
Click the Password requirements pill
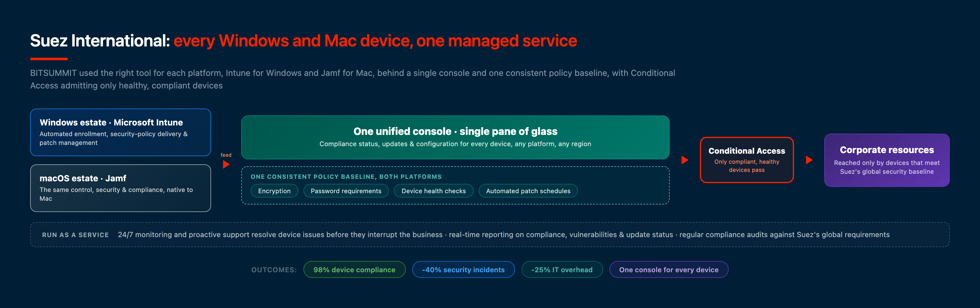click(x=346, y=191)
